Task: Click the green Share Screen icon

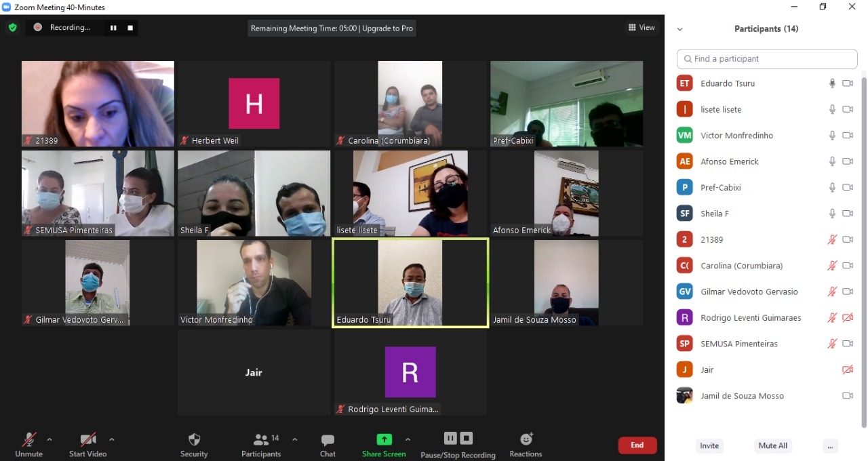Action: click(x=384, y=439)
